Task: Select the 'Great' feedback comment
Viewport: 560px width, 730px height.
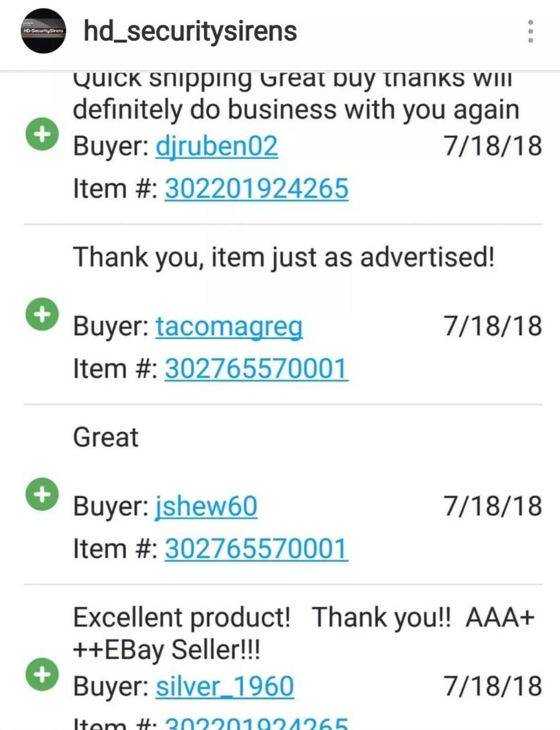Action: pyautogui.click(x=105, y=437)
